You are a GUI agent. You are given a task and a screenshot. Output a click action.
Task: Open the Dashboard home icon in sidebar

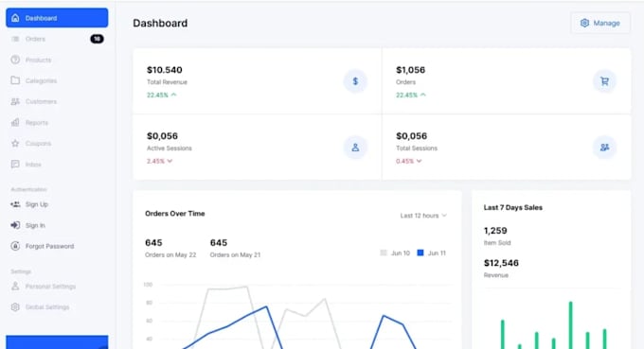click(15, 18)
